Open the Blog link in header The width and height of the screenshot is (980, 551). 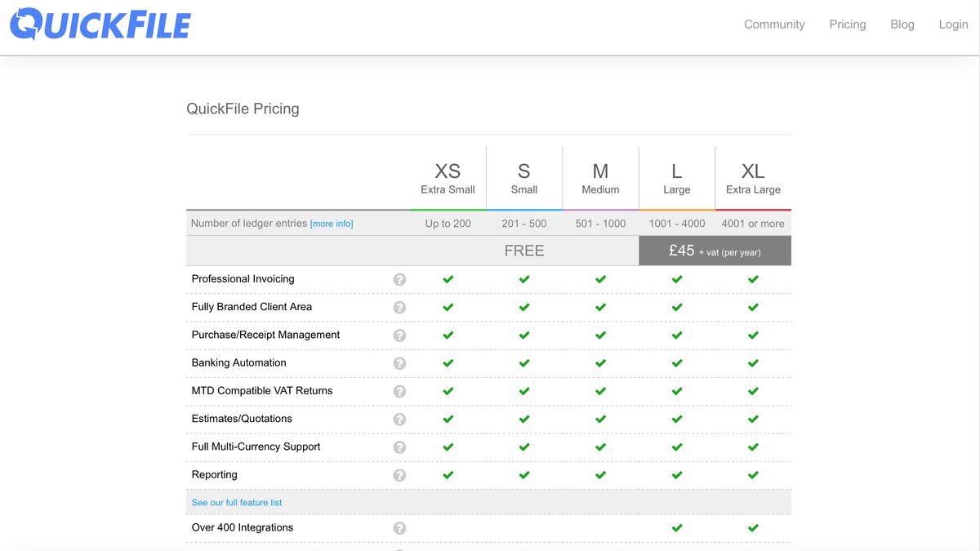click(902, 24)
